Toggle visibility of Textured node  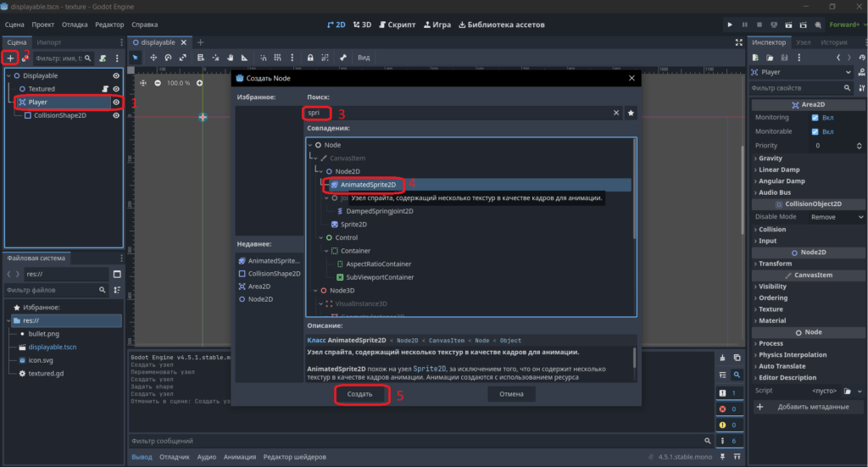pos(116,89)
